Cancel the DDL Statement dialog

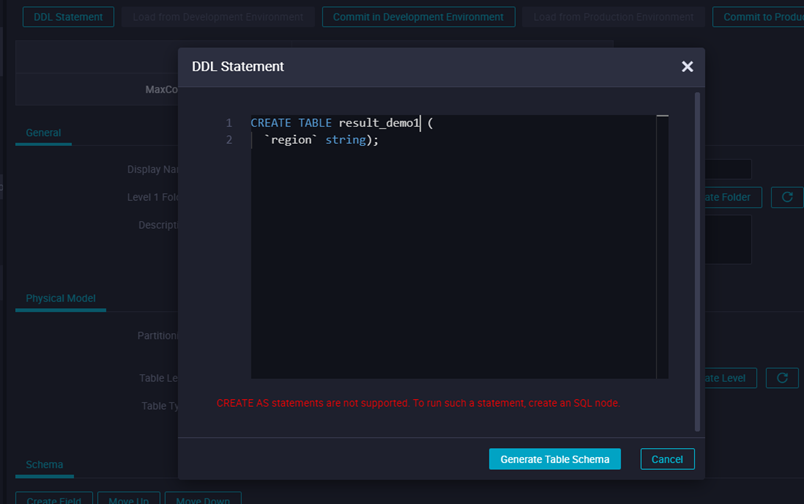click(x=667, y=459)
